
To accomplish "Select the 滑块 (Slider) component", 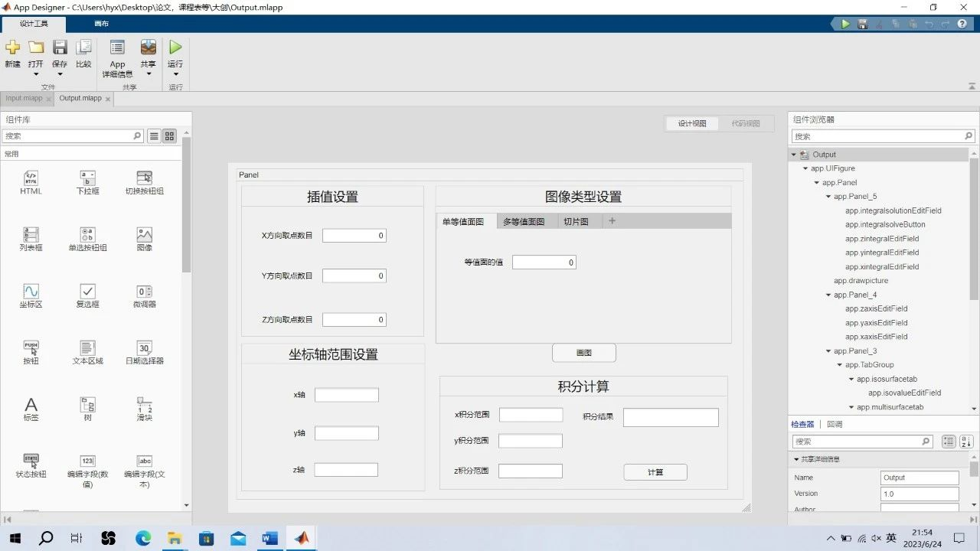I will 144,405.
